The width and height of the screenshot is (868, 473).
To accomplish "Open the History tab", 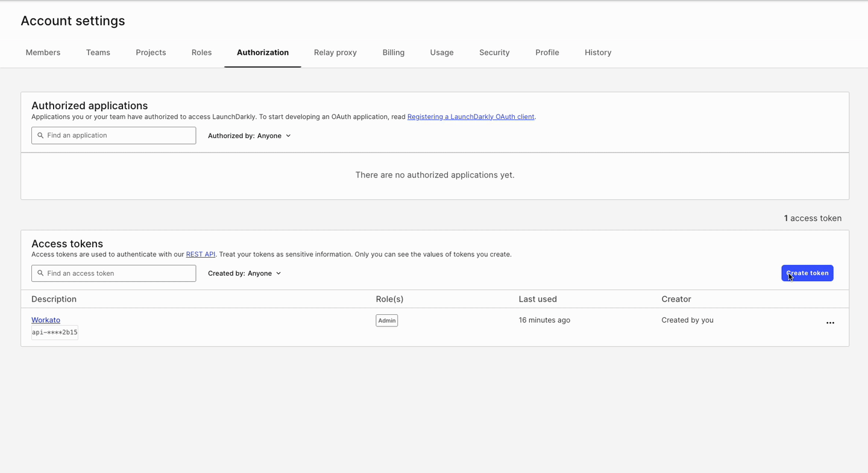I will coord(597,52).
